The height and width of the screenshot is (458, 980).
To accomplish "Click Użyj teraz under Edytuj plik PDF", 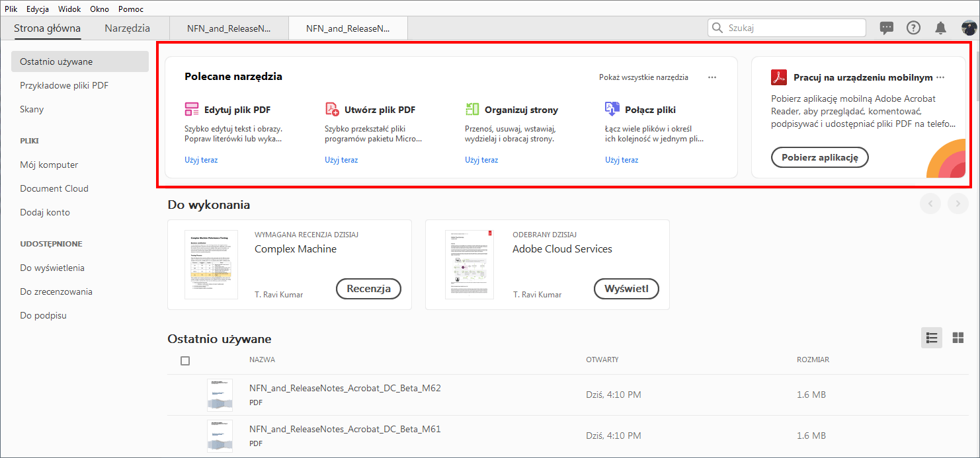I will tap(201, 160).
